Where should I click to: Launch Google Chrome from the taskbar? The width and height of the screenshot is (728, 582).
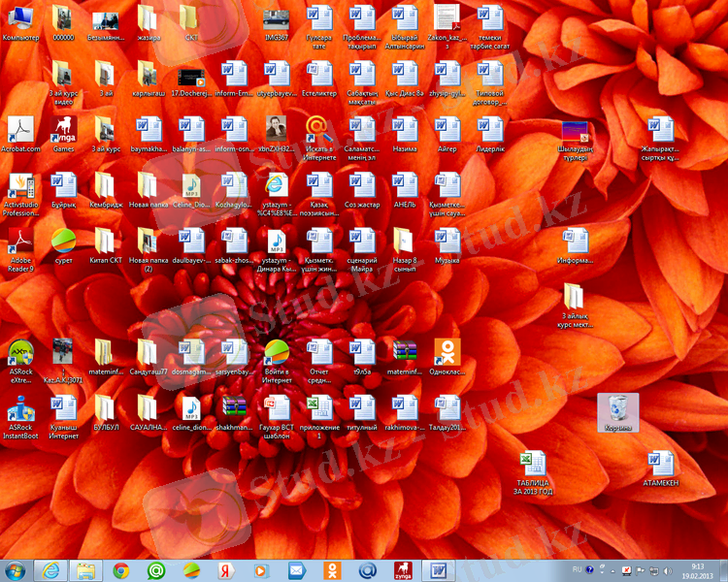click(x=121, y=570)
